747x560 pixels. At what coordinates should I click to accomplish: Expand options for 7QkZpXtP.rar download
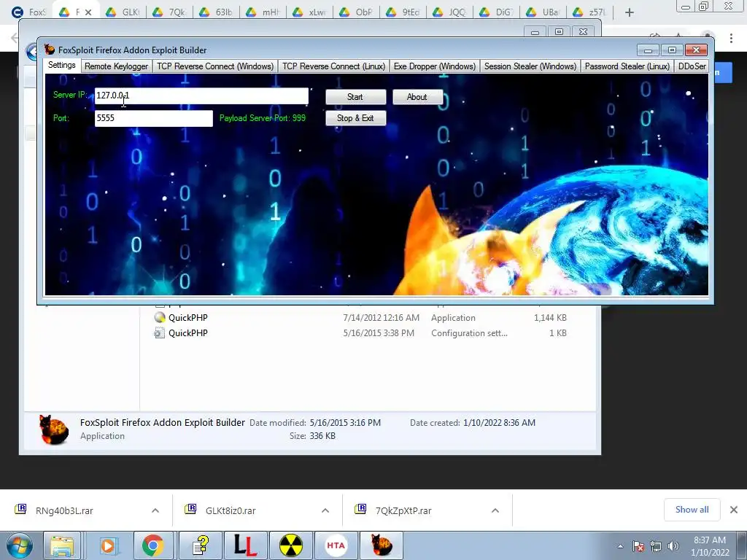coord(495,510)
